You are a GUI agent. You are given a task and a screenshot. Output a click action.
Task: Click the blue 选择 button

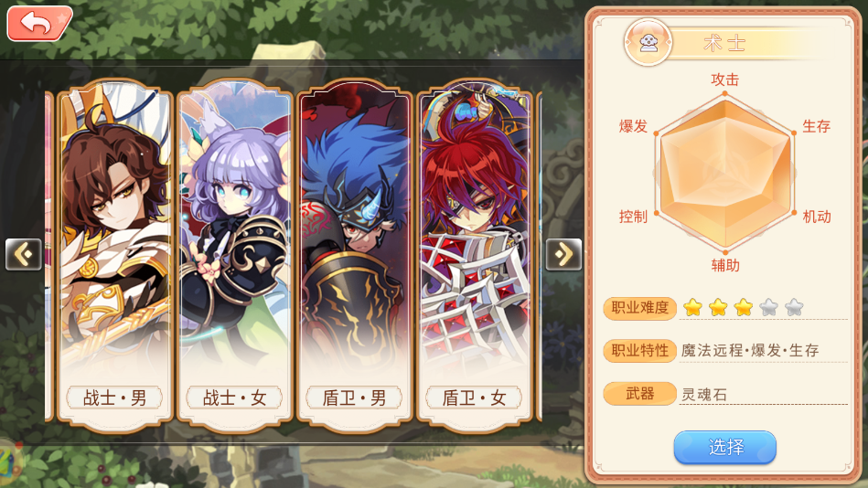click(x=724, y=447)
